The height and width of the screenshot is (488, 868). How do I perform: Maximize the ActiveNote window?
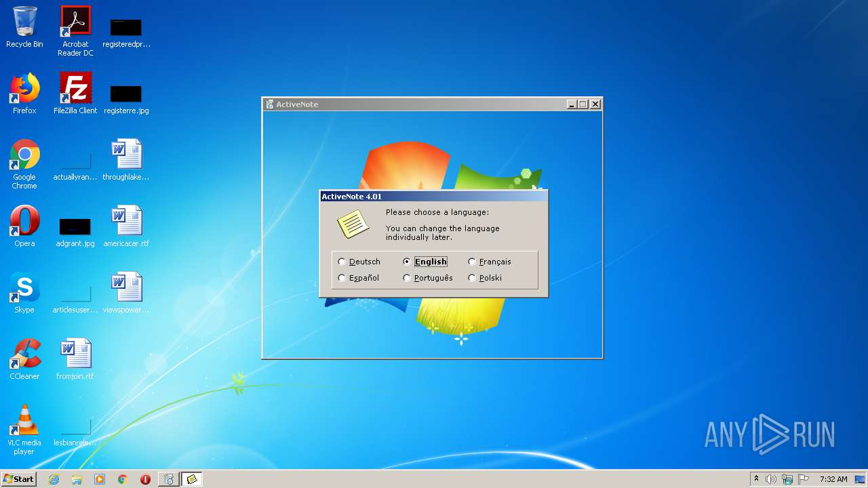pos(583,104)
